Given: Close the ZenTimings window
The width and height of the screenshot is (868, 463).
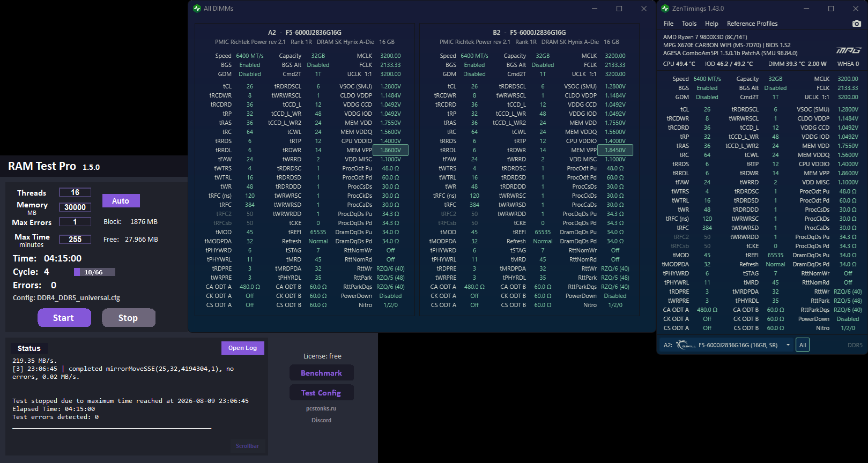Looking at the screenshot, I should (x=856, y=9).
